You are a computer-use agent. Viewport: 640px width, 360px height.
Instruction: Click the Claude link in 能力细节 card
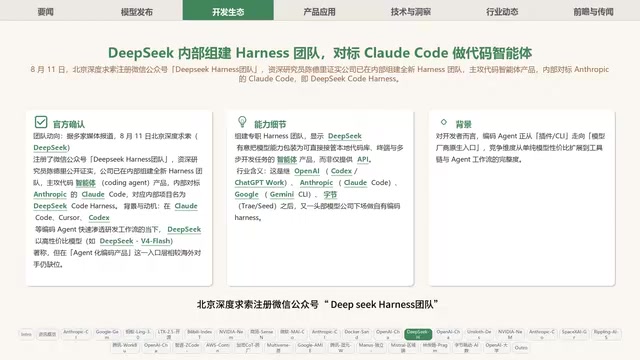tap(355, 183)
